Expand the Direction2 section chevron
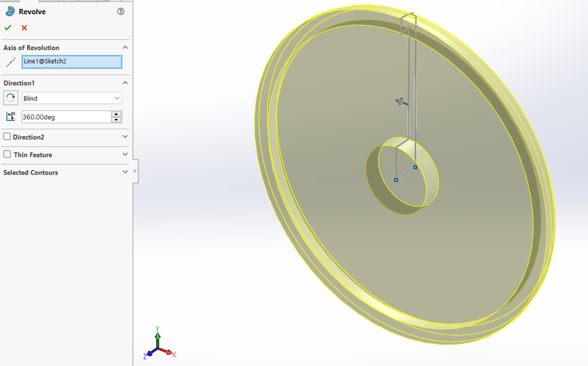This screenshot has width=588, height=366. click(125, 137)
